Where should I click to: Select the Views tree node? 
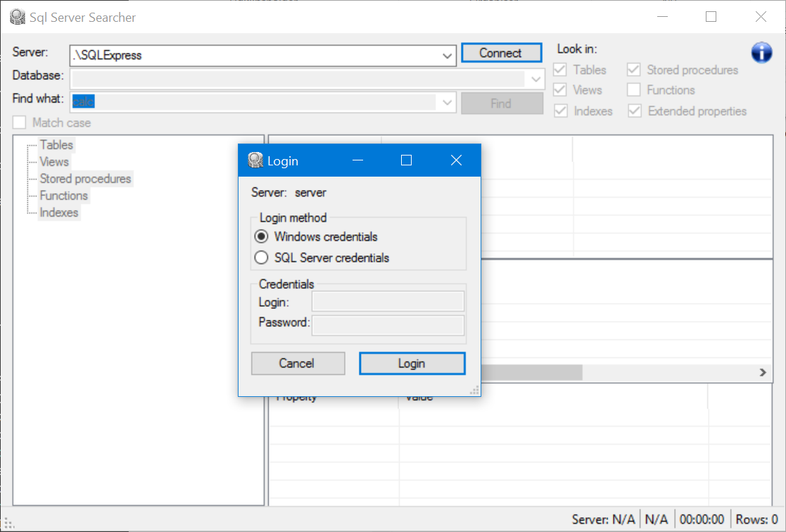pyautogui.click(x=54, y=162)
